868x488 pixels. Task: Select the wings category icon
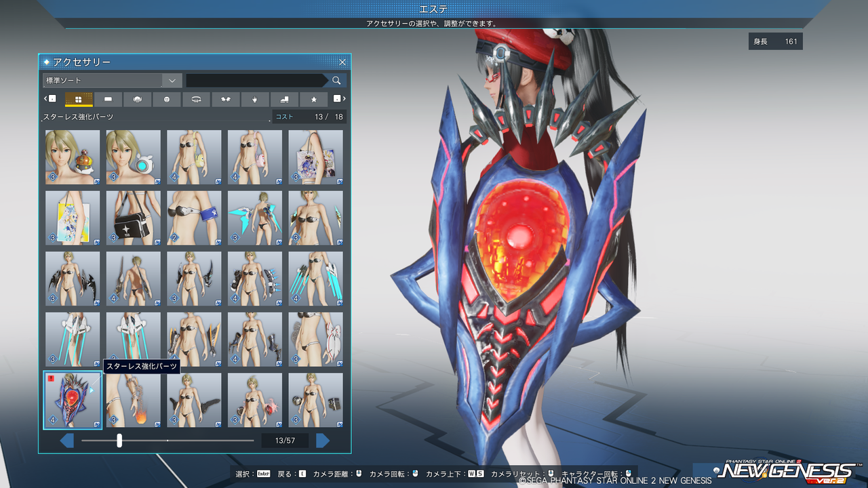(x=226, y=100)
